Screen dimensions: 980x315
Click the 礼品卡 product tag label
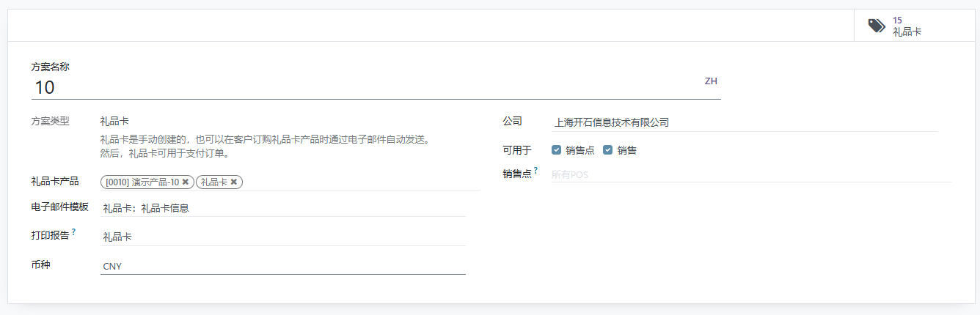tap(214, 182)
